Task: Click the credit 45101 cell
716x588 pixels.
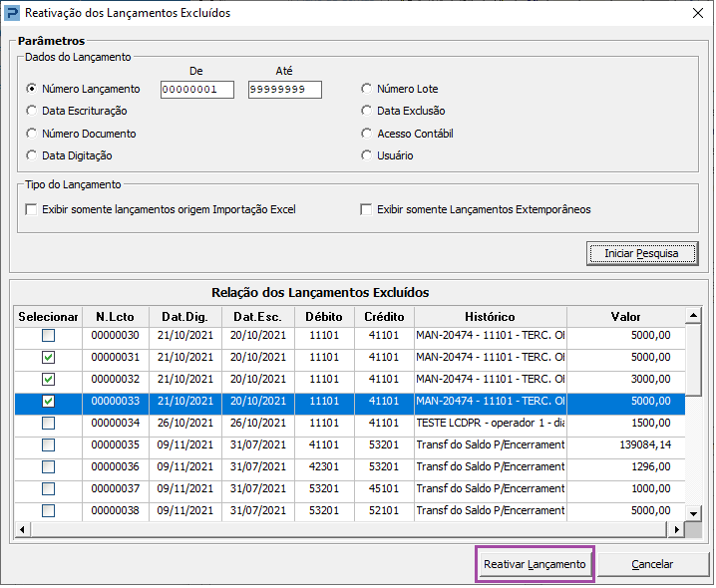Action: (384, 489)
